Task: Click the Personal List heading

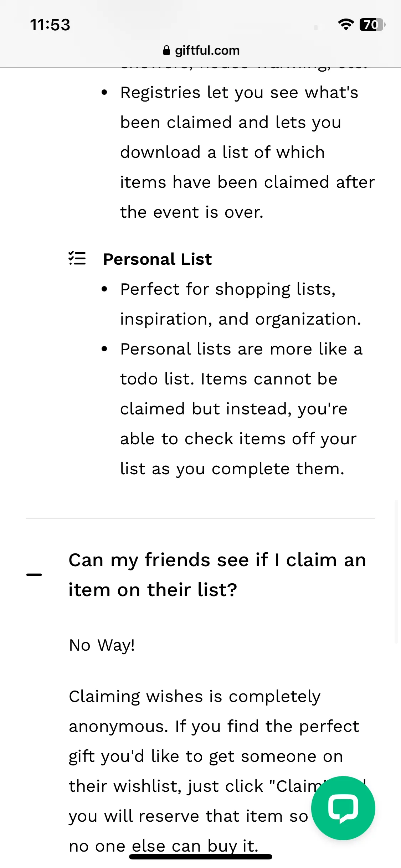Action: pos(158,259)
